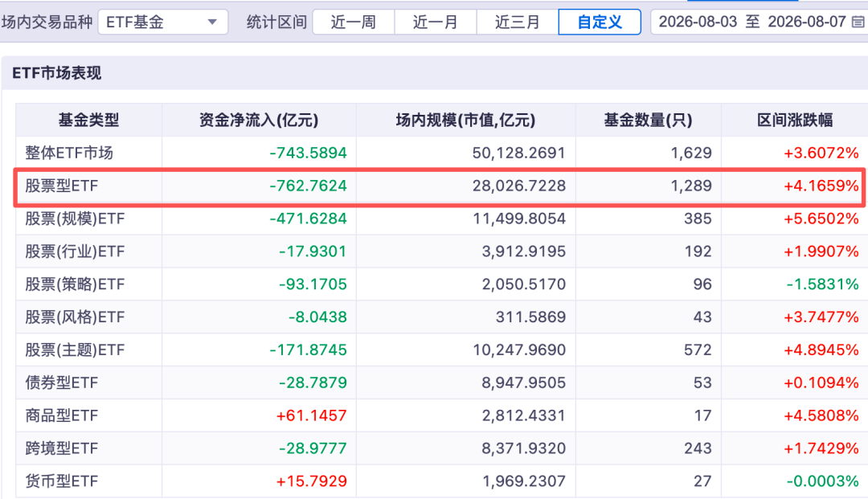Image resolution: width=868 pixels, height=499 pixels.
Task: Click market size value 2,812.4331
Action: click(524, 415)
